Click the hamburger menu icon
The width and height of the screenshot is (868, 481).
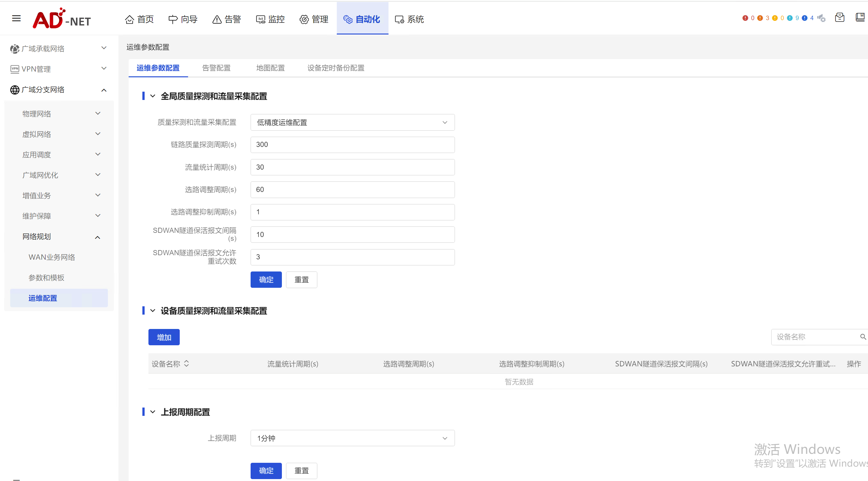16,18
